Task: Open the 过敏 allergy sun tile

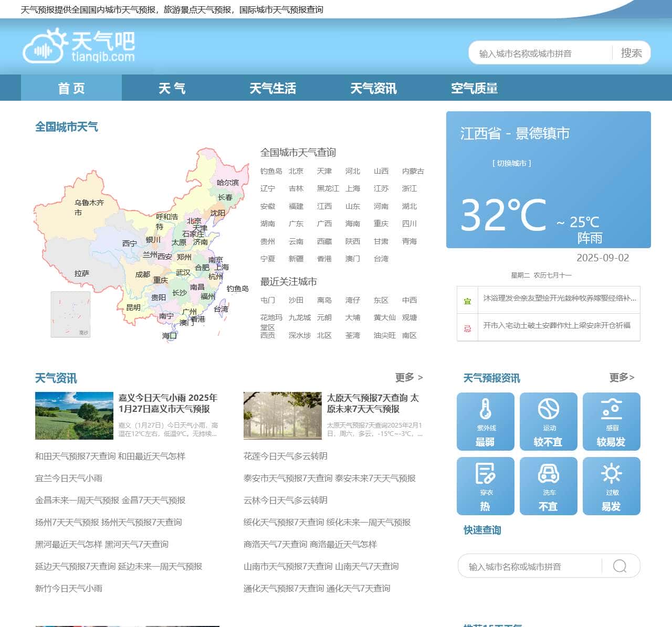Action: point(612,486)
